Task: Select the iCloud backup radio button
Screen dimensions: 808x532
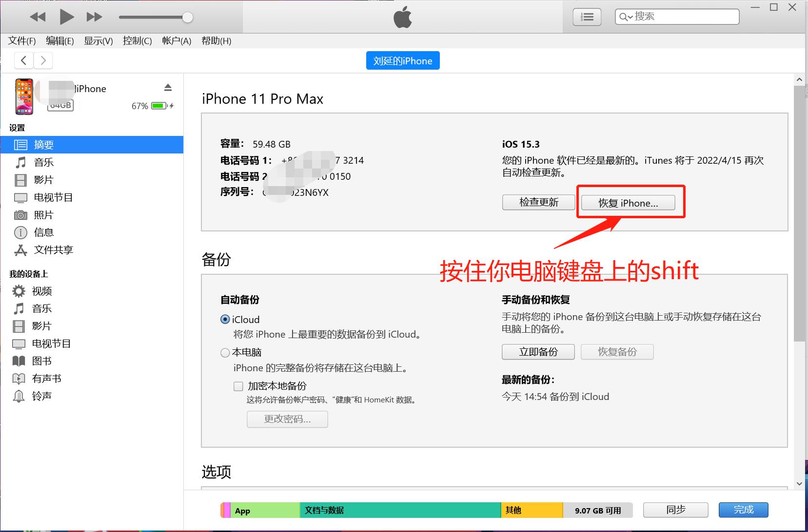Action: 225,320
